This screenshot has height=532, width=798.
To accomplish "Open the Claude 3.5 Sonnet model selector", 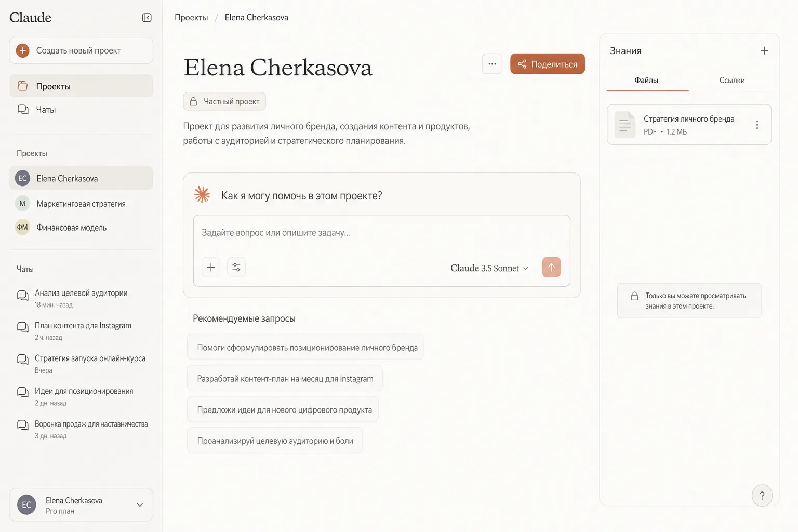I will [489, 268].
